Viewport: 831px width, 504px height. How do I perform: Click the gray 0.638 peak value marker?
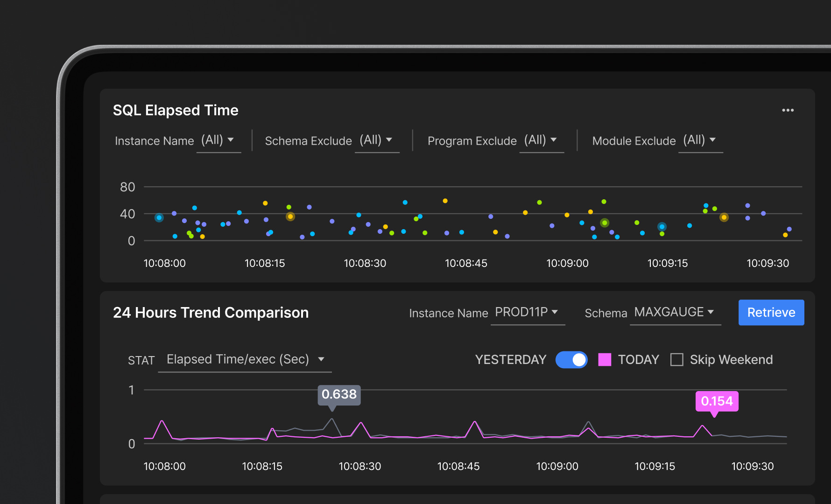(339, 394)
